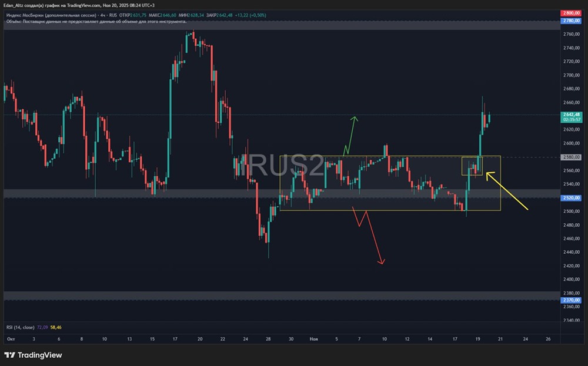Click the blue 2780,00 price level label
This screenshot has width=588, height=366.
571,21
